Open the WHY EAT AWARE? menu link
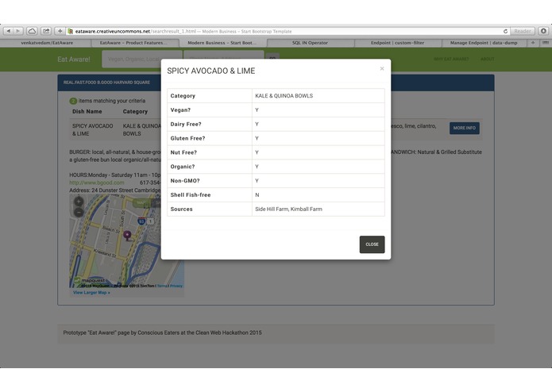Viewport: 552px width, 392px height. tap(451, 59)
